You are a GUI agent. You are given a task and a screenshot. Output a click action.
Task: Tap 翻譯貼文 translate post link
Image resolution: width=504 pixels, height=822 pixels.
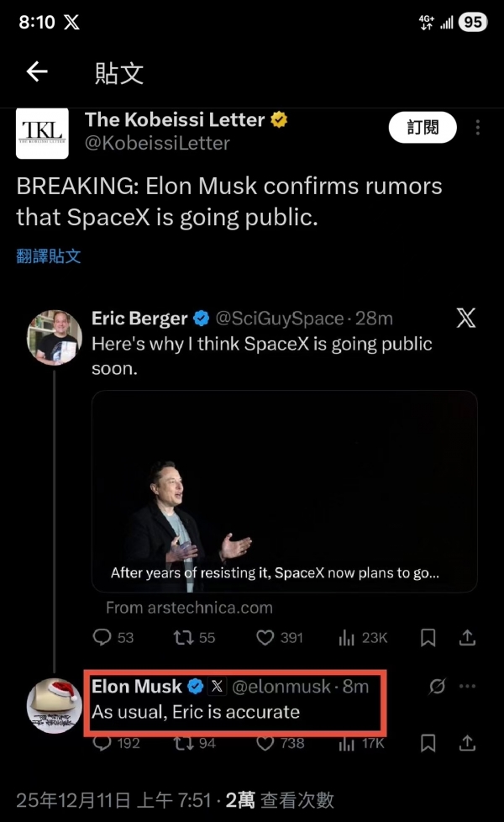point(49,256)
